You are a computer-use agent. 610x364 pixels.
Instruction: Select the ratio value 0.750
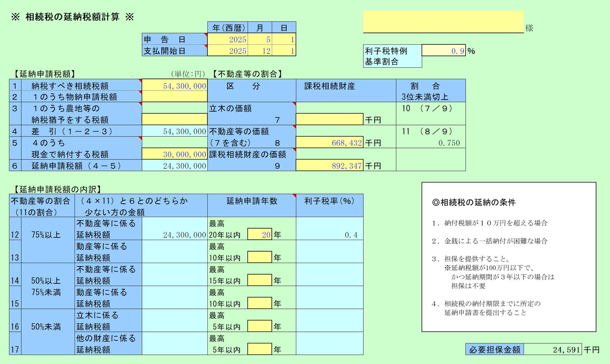449,143
